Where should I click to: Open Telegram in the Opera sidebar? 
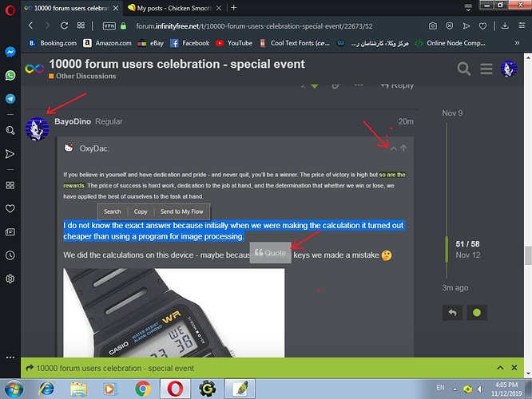click(x=10, y=99)
